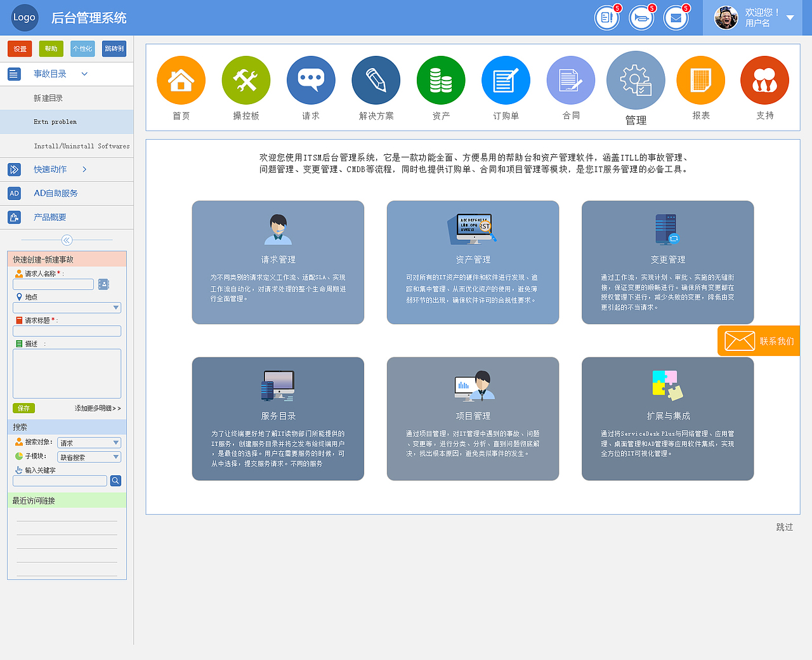Open the 扩展与集成 card
Screen dimensions: 812x660
(667, 419)
